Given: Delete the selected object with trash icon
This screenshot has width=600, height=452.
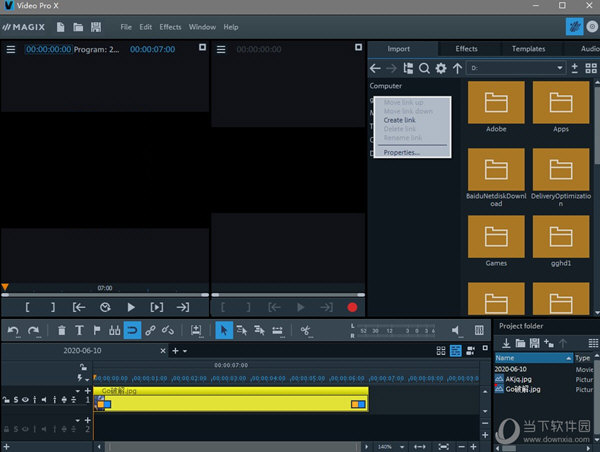Looking at the screenshot, I should [61, 330].
